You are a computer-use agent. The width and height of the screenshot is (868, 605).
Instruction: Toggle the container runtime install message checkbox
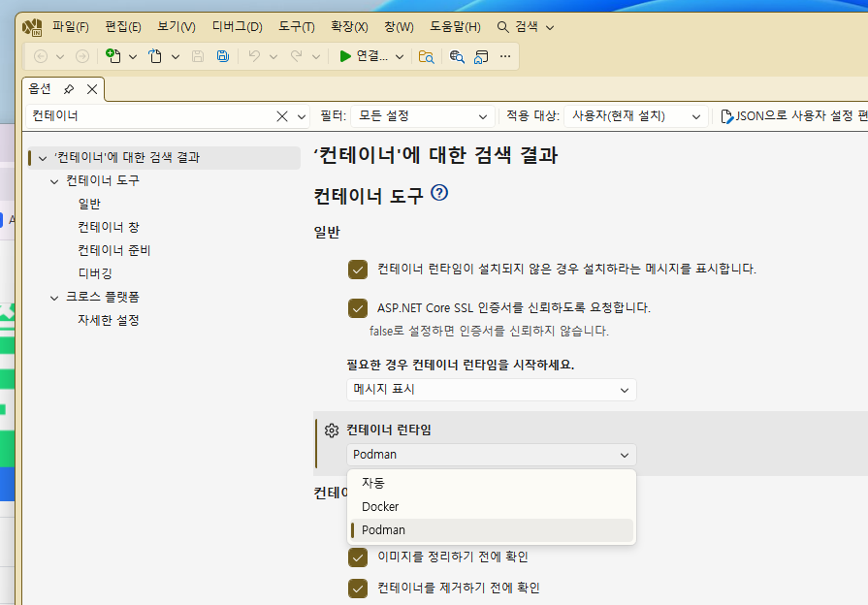pyautogui.click(x=358, y=270)
